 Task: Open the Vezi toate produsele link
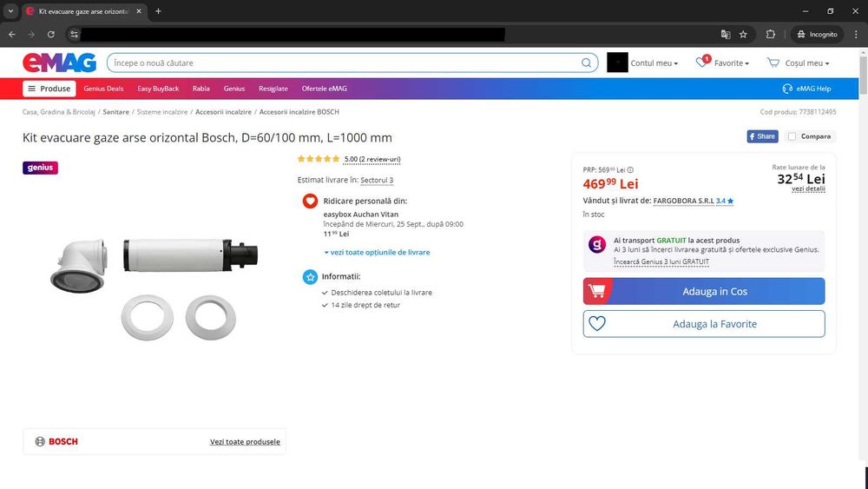pos(245,442)
